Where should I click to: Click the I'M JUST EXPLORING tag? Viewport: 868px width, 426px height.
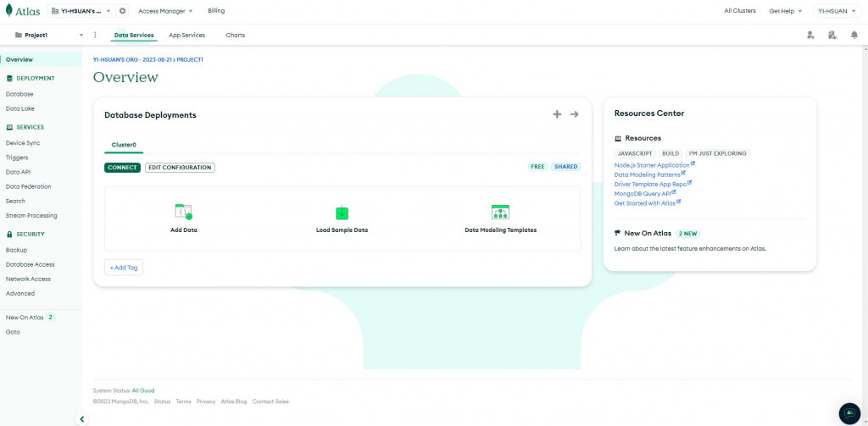(x=718, y=153)
